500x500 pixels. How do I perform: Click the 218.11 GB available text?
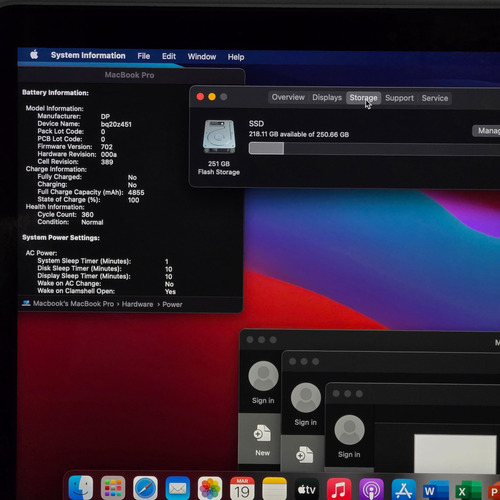[x=299, y=134]
